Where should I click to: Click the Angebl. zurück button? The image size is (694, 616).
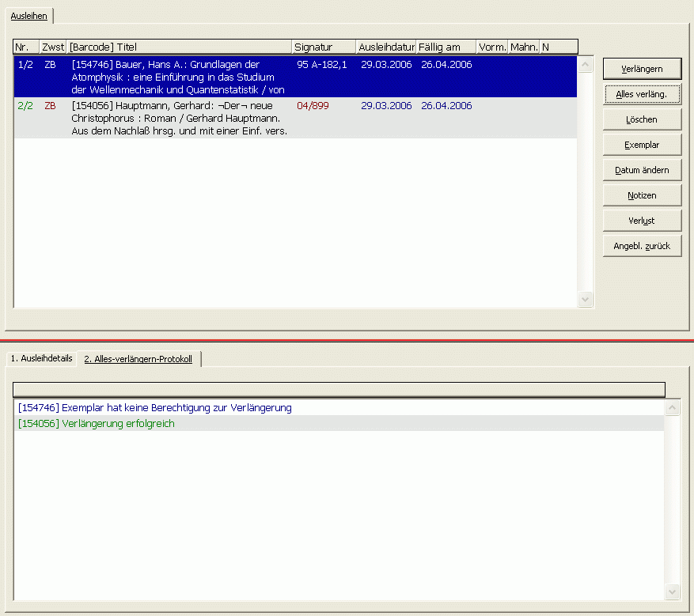pos(642,246)
